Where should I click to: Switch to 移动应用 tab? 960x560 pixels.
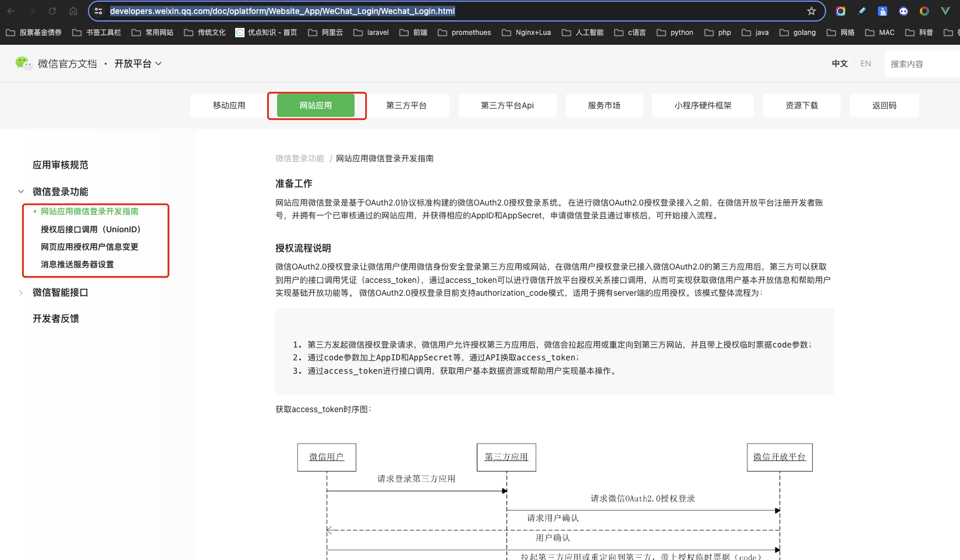coord(229,105)
